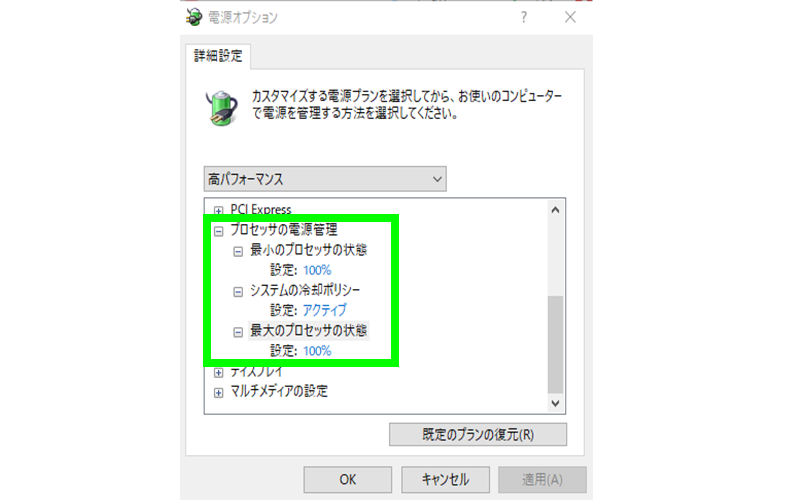Collapse 最大のプロセッサの状態 node
This screenshot has width=800, height=500.
[238, 332]
